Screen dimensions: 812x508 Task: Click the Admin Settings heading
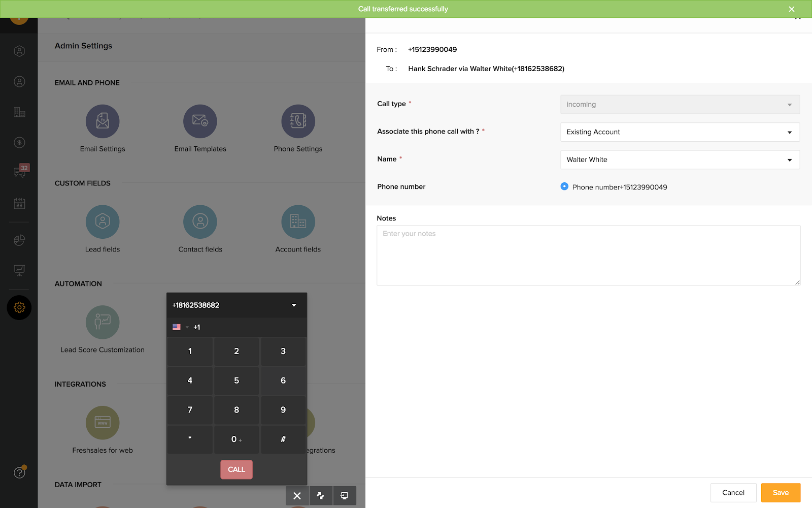pos(83,46)
